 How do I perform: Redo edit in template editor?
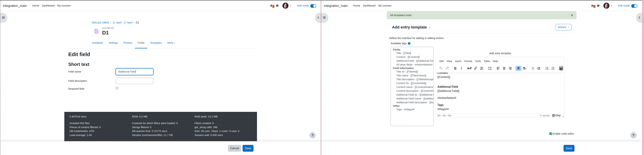[x=447, y=68]
